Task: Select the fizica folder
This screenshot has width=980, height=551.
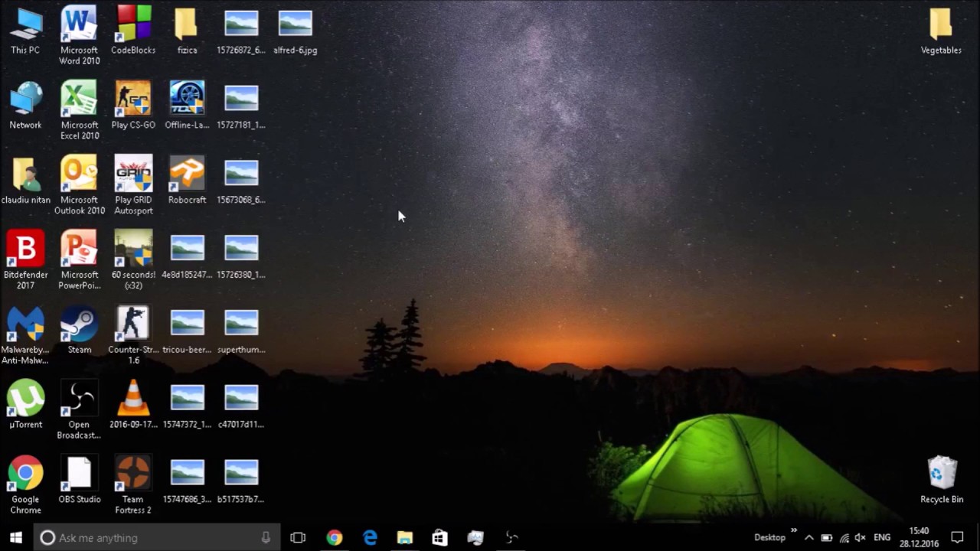Action: point(187,31)
